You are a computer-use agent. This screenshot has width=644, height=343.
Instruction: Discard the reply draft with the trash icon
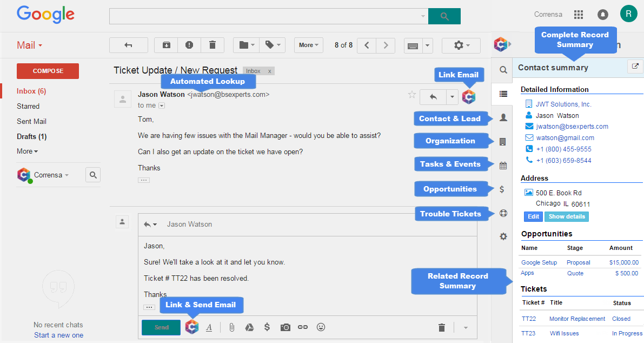442,327
